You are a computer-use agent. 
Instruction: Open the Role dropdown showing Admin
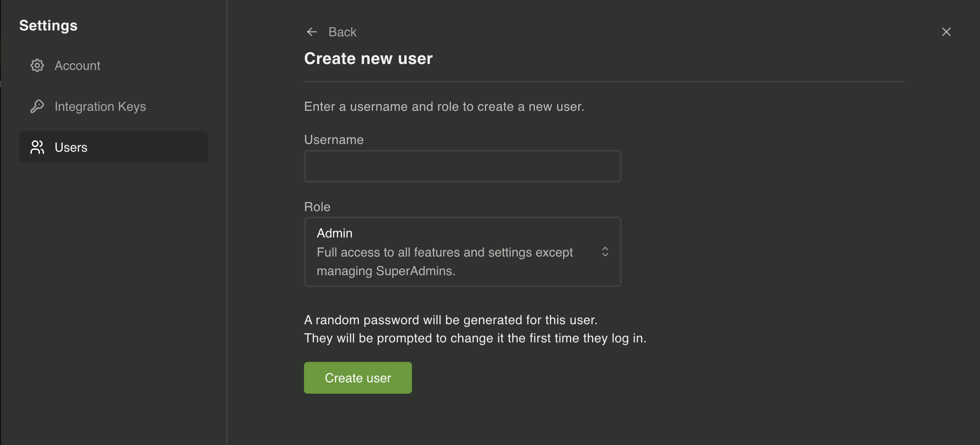462,252
